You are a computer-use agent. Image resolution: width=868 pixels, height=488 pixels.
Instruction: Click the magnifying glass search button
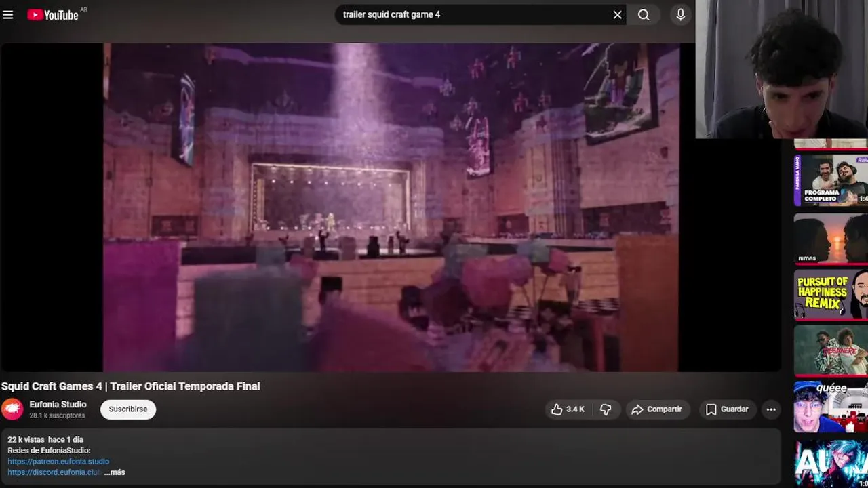click(x=644, y=15)
